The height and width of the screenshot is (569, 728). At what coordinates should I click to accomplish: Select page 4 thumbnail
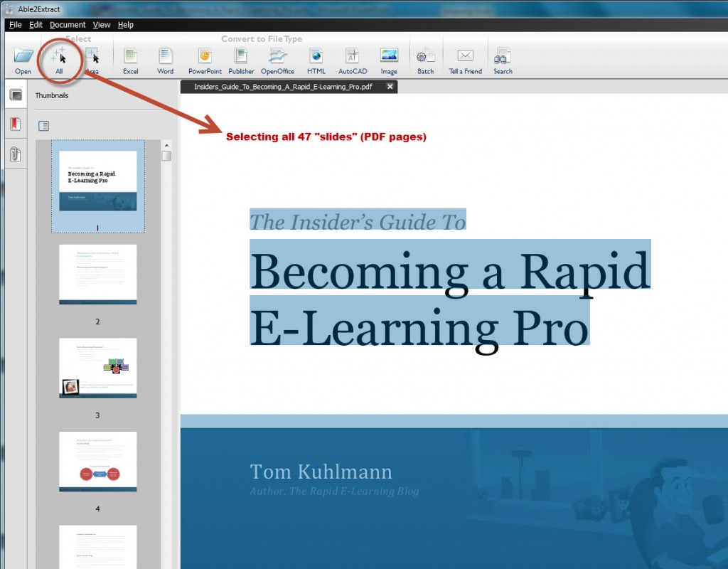coord(98,461)
